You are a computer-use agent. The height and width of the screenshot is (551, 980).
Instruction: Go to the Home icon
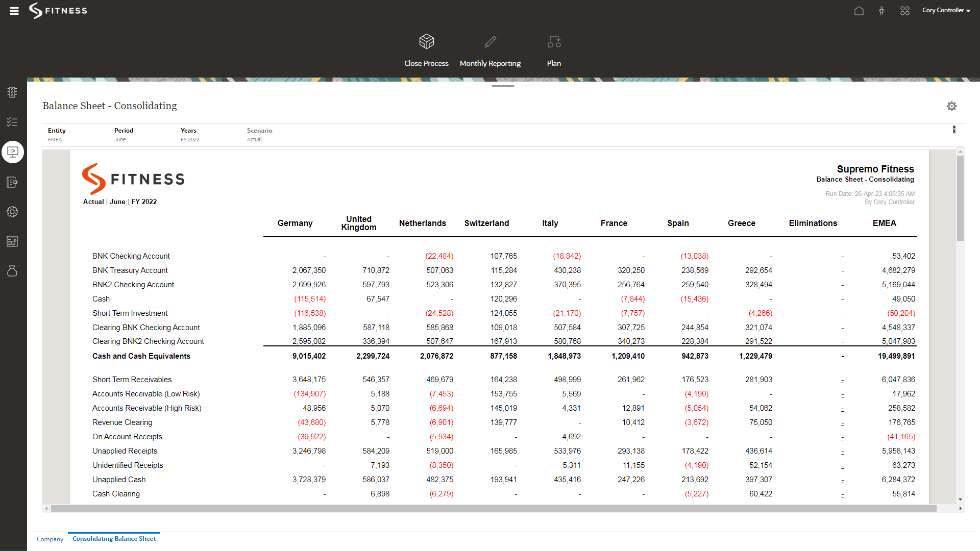(859, 11)
